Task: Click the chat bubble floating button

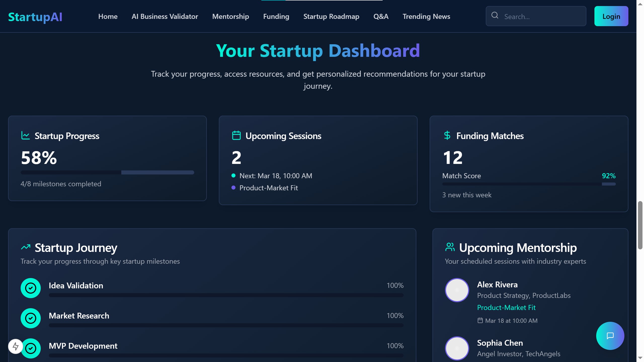Action: coord(610,336)
